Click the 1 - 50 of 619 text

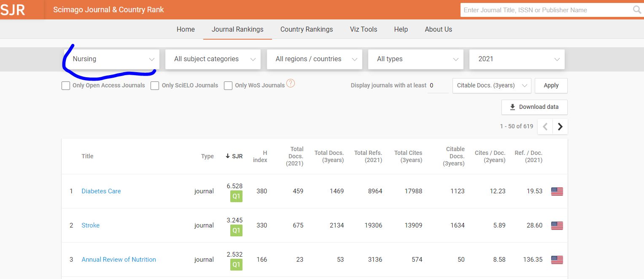pos(517,126)
